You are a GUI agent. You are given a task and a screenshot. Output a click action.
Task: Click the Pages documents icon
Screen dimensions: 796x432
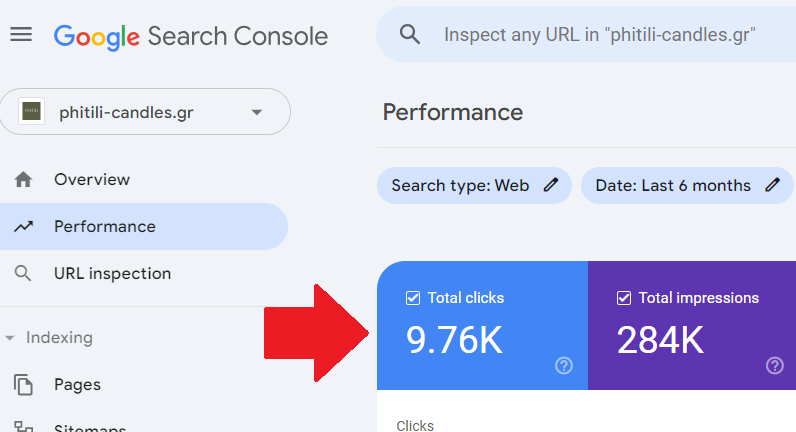[23, 385]
